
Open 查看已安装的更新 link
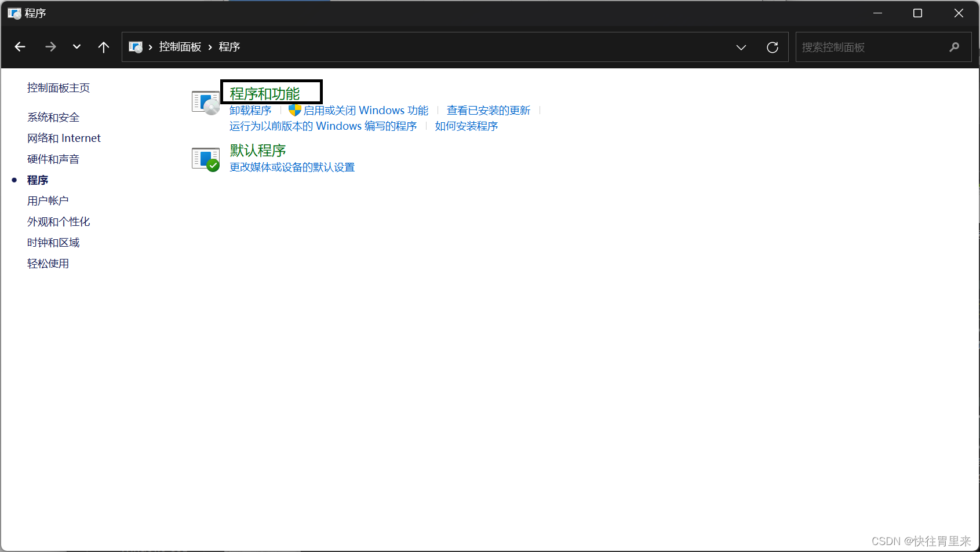coord(489,111)
